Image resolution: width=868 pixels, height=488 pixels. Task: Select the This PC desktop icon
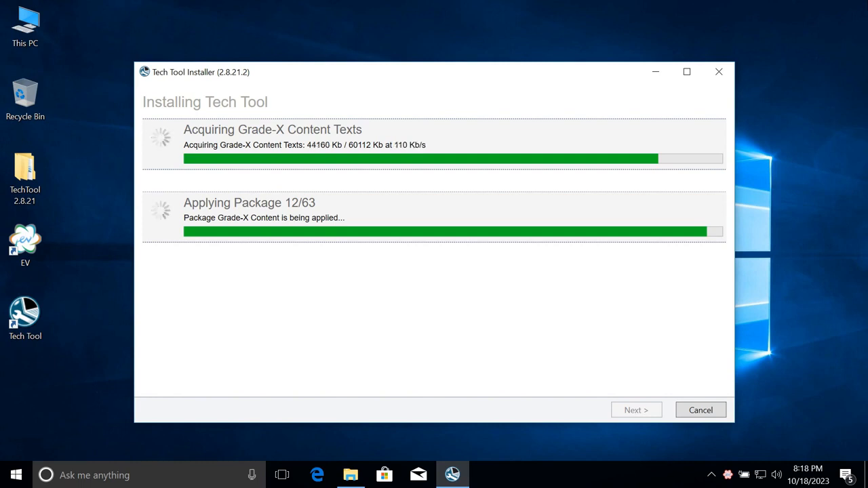coord(25,26)
